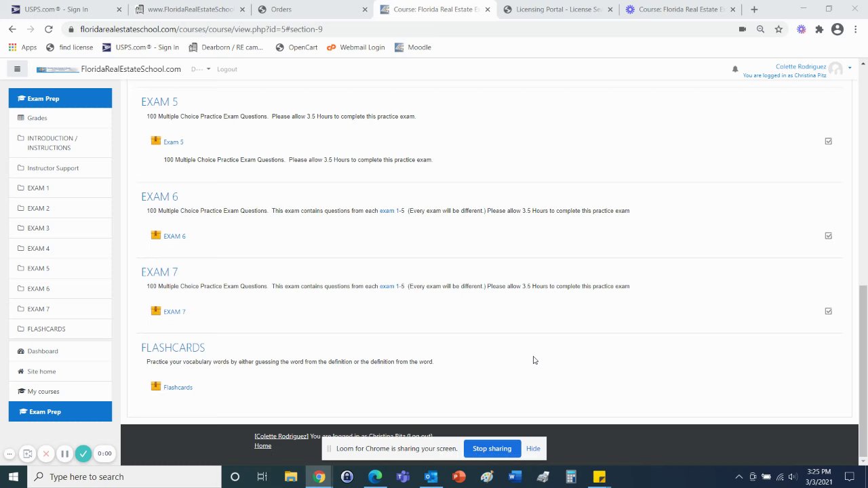This screenshot has height=488, width=868.
Task: Open Microsoft Teams from the taskbar
Action: [403, 476]
